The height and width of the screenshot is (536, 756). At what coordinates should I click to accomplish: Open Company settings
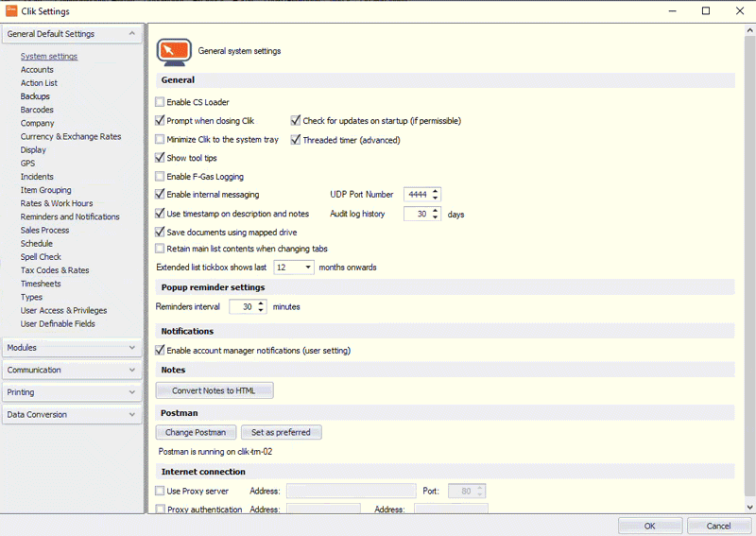[x=37, y=123]
